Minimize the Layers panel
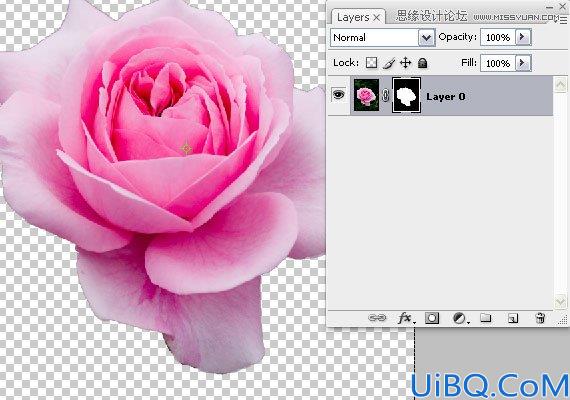Image resolution: width=570 pixels, height=400 pixels. (x=550, y=7)
